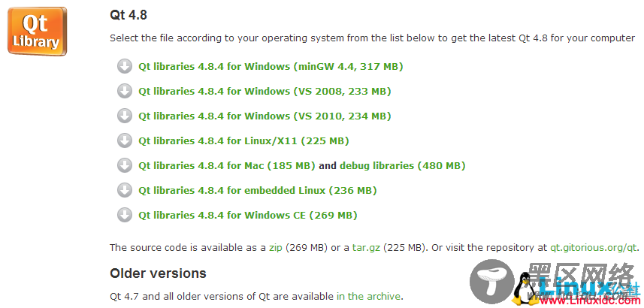
Task: Click download arrow icon for Windows CE
Action: [125, 215]
